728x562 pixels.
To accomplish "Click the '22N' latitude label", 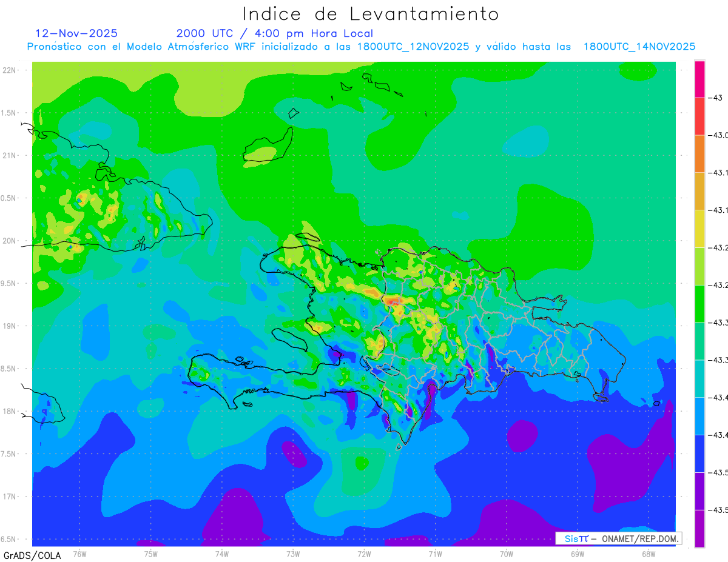I will (10, 70).
